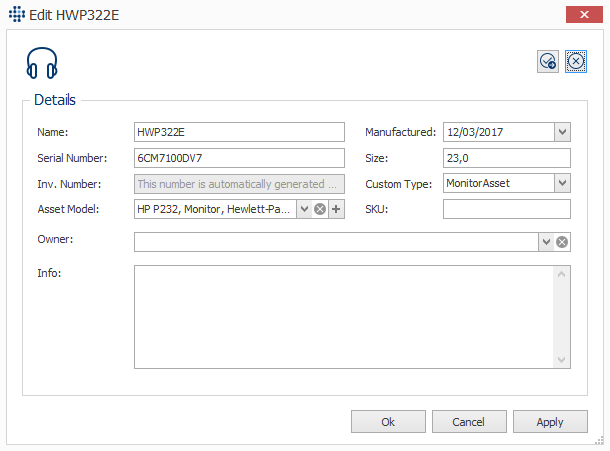Apply the asset changes
Screen dimensions: 610x451
pos(550,422)
